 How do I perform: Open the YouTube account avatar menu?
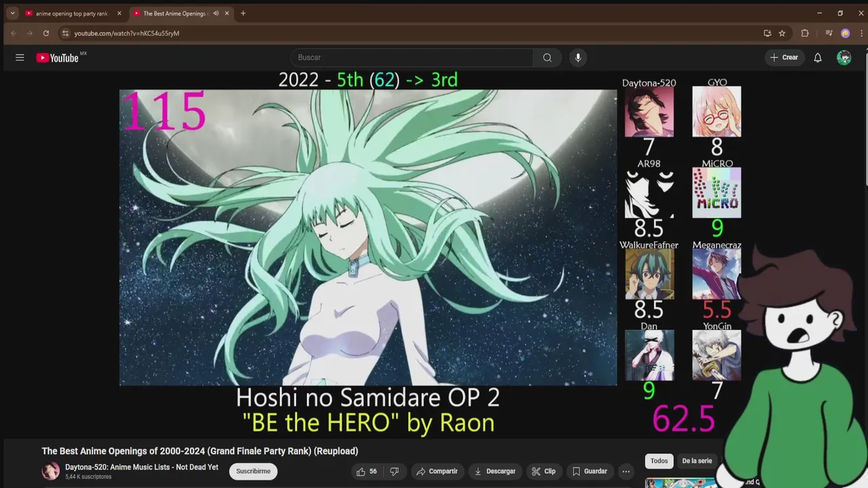pos(844,58)
